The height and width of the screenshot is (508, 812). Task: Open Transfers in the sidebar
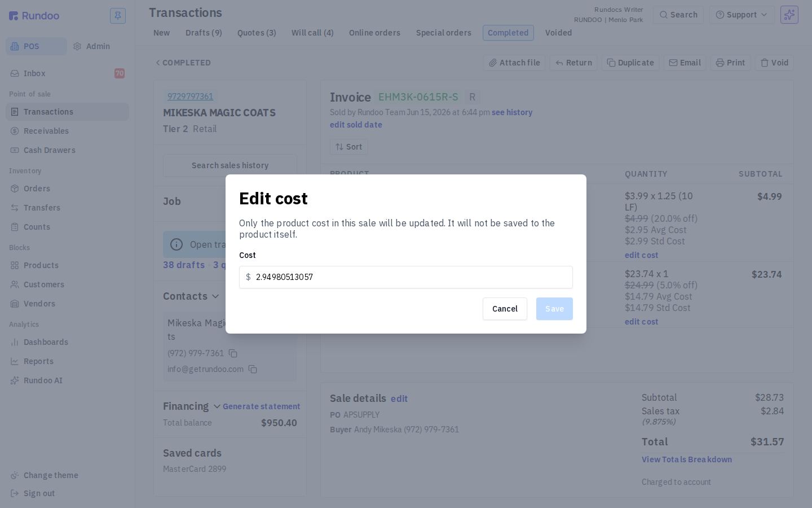(67, 208)
